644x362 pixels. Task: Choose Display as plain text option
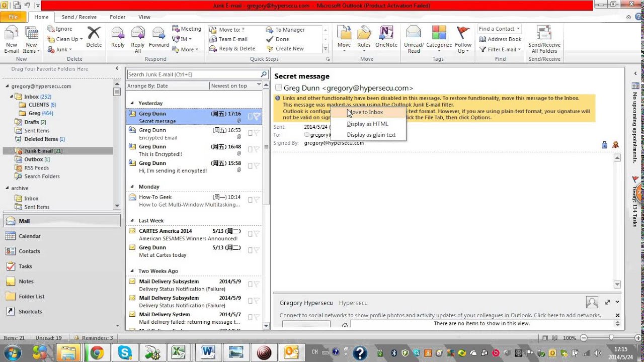368,135
